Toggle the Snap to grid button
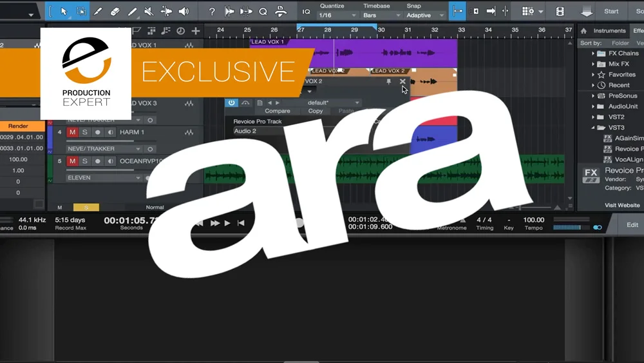Viewport: 644px width, 363px height. (x=457, y=11)
